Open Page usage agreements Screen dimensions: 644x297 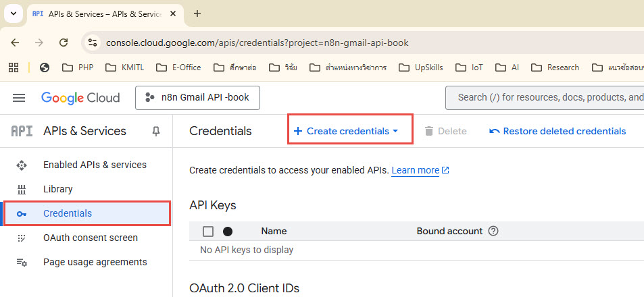click(x=95, y=262)
